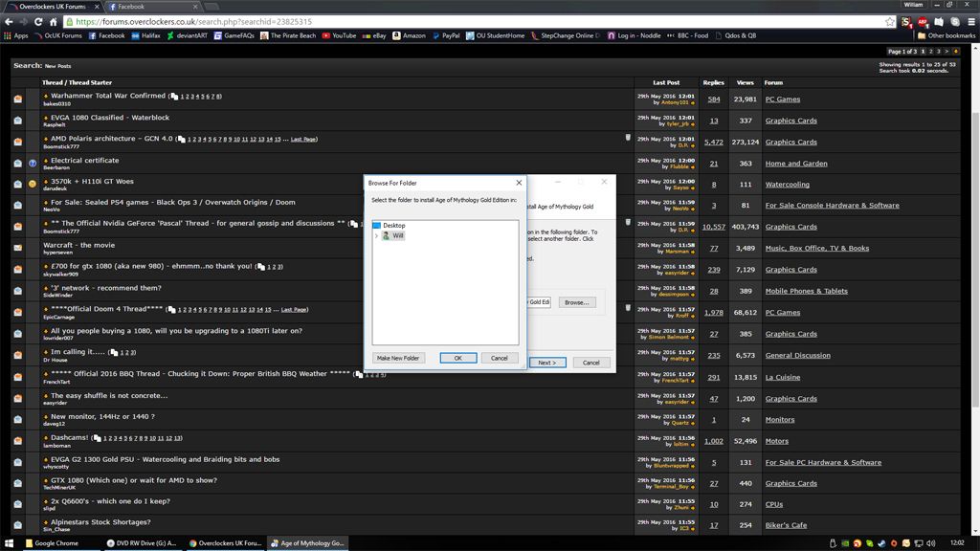This screenshot has height=551, width=980.
Task: Go to results page 2
Action: (930, 52)
